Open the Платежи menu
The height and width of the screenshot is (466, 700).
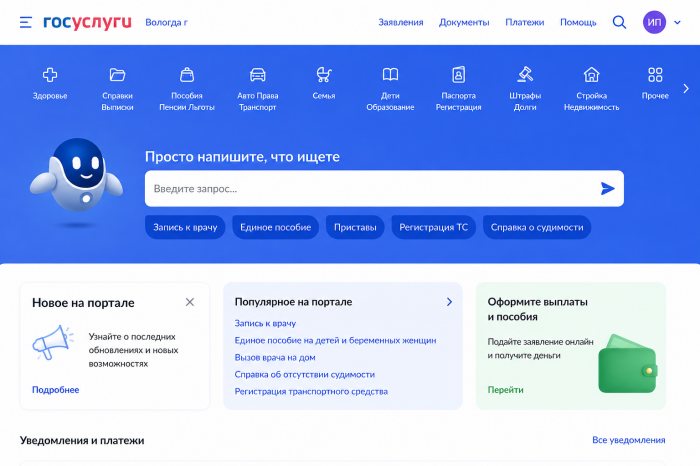coord(525,22)
